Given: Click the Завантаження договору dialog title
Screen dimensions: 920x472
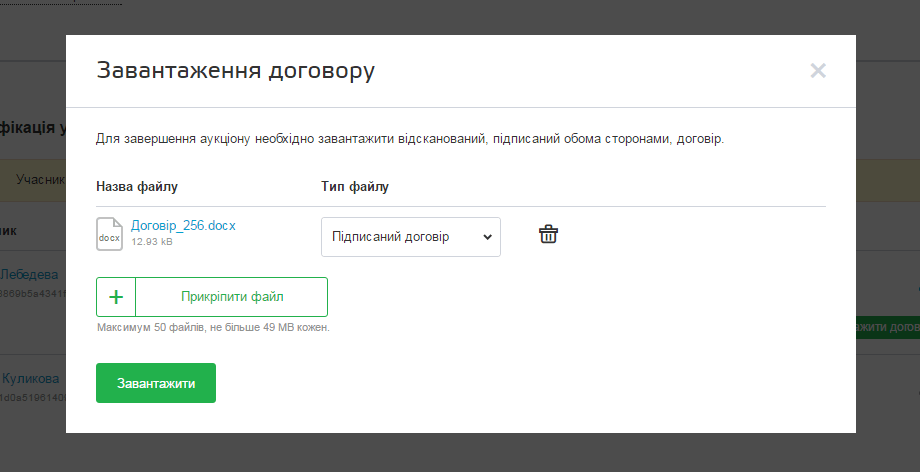Looking at the screenshot, I should [x=236, y=71].
